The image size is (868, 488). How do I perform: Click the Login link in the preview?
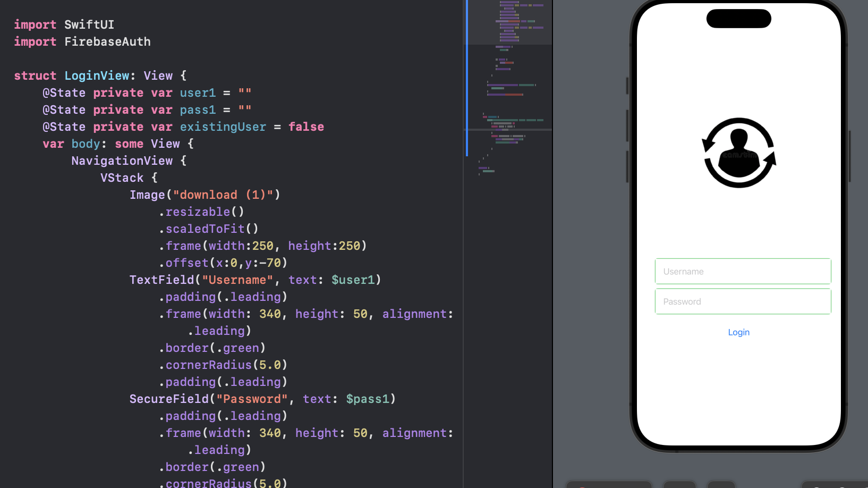[738, 332]
